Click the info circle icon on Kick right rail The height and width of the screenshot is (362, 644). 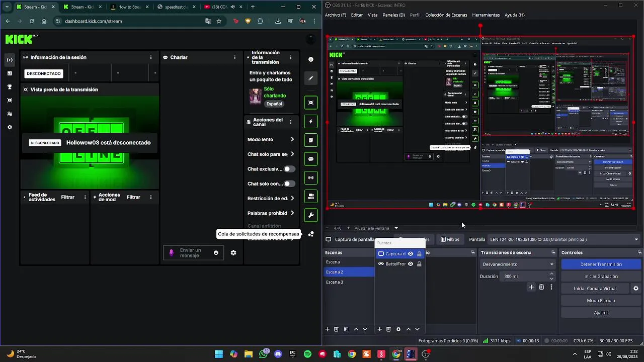coord(311,59)
